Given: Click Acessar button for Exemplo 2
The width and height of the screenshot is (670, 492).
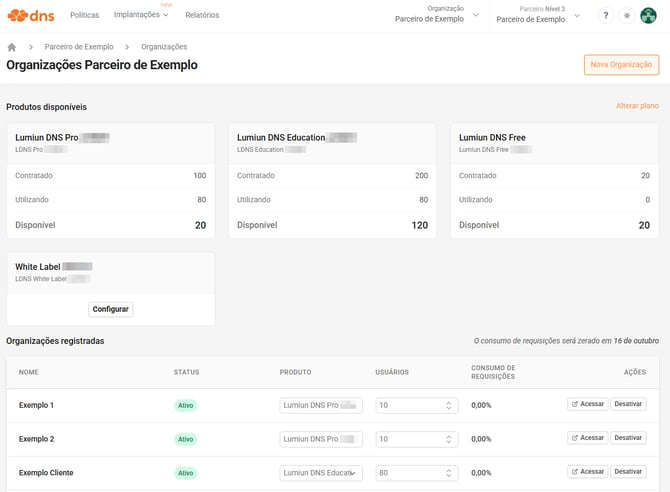Looking at the screenshot, I should coord(587,438).
